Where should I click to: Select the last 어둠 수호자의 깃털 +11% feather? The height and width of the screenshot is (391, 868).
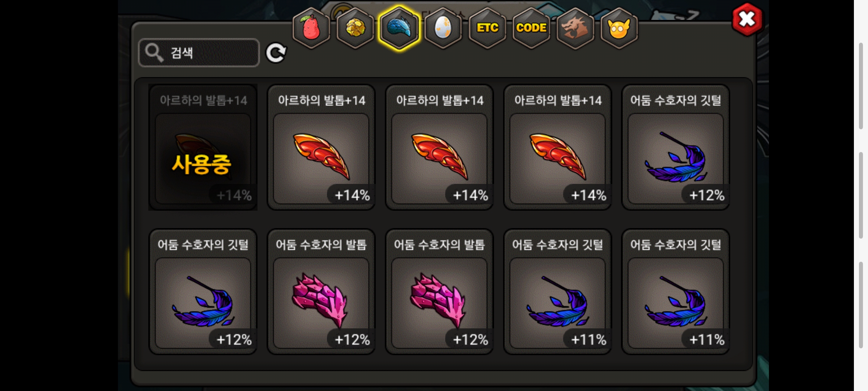[676, 292]
